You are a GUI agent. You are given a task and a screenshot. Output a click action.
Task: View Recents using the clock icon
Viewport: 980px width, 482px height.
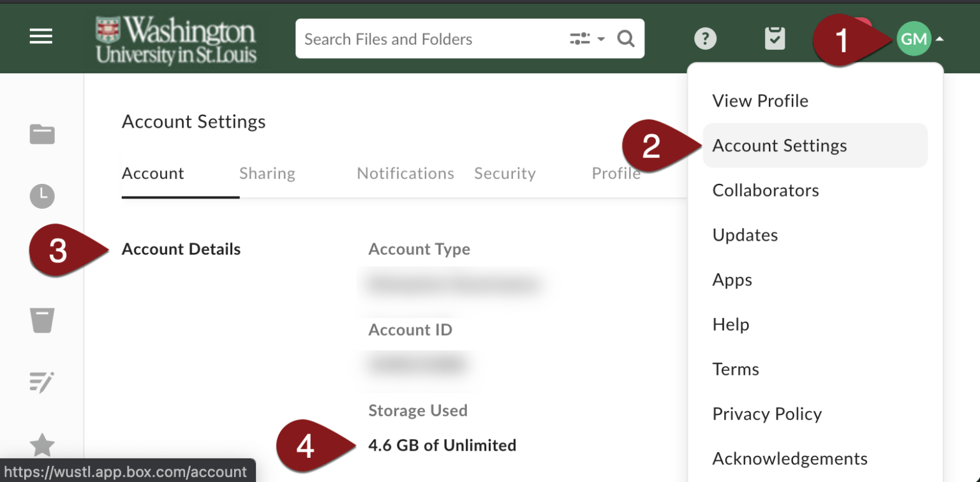(41, 196)
